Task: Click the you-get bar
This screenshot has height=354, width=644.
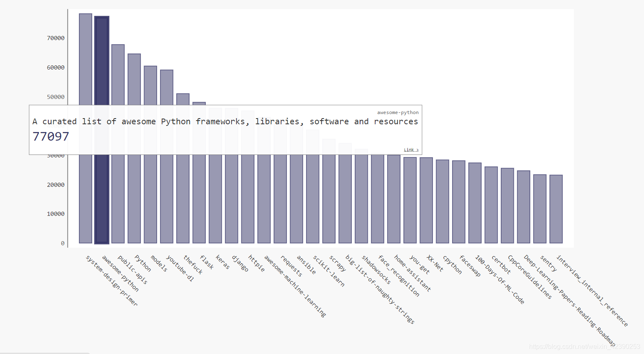Action: (410, 200)
